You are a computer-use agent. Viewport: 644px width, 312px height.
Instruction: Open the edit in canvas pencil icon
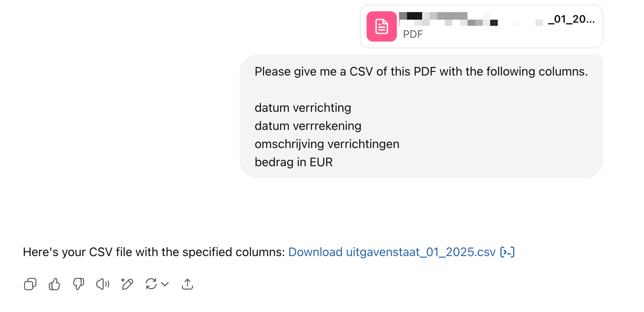(x=127, y=284)
